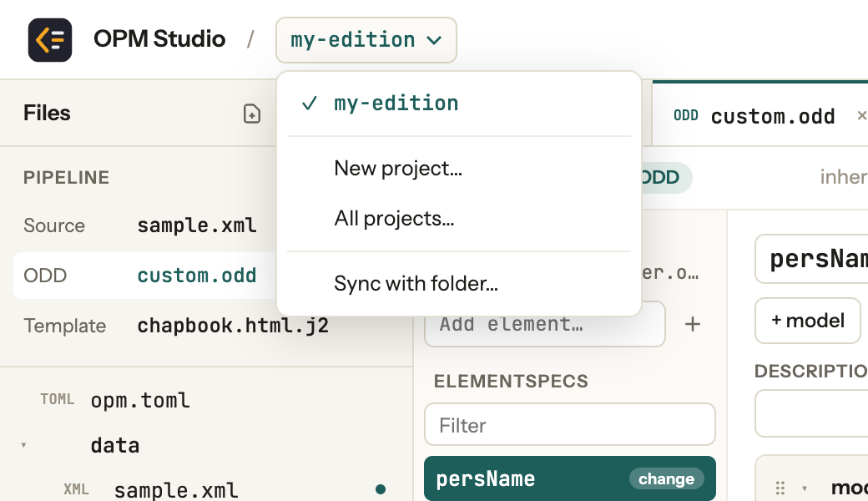
Task: Click the persName identifier field
Action: coord(811,259)
